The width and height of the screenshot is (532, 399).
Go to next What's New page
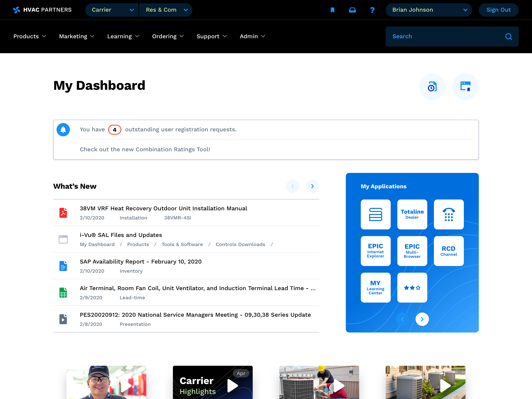312,186
